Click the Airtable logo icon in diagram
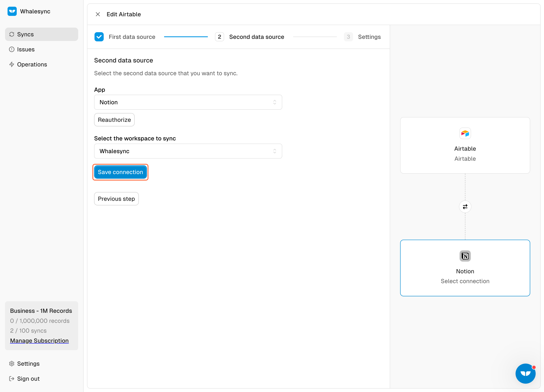Image resolution: width=544 pixels, height=392 pixels. [465, 133]
